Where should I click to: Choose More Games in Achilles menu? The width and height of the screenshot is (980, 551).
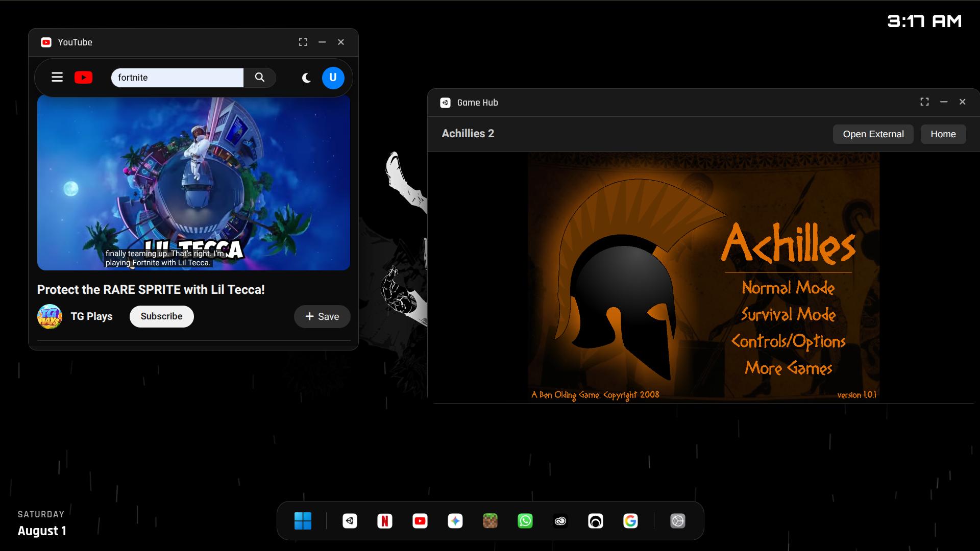pos(788,368)
